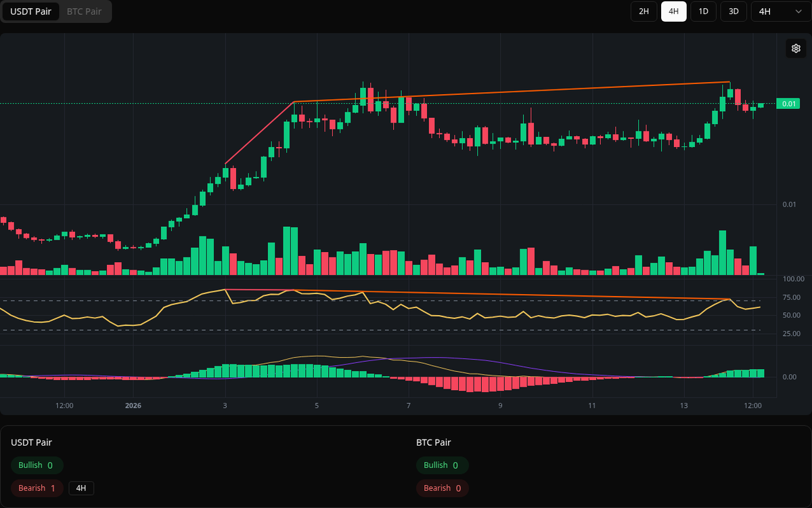Click the Bullish 0 badge under USDT Pair
This screenshot has height=508, width=812.
37,465
